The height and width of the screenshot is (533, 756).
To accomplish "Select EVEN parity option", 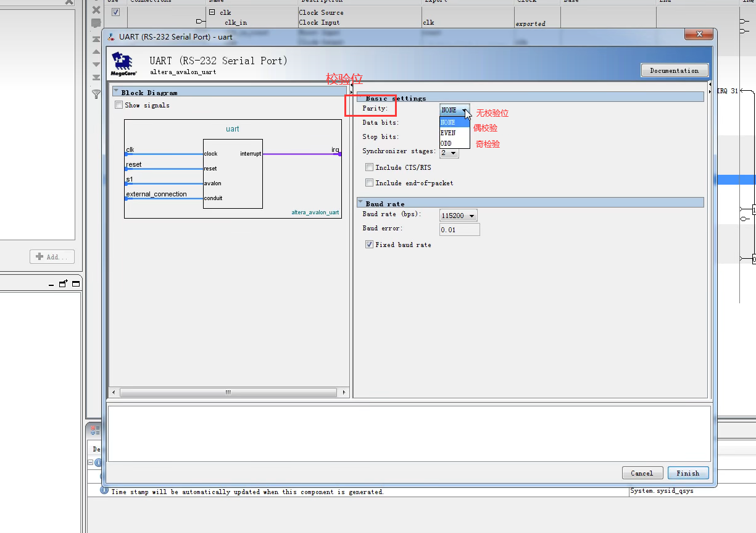I will [455, 133].
